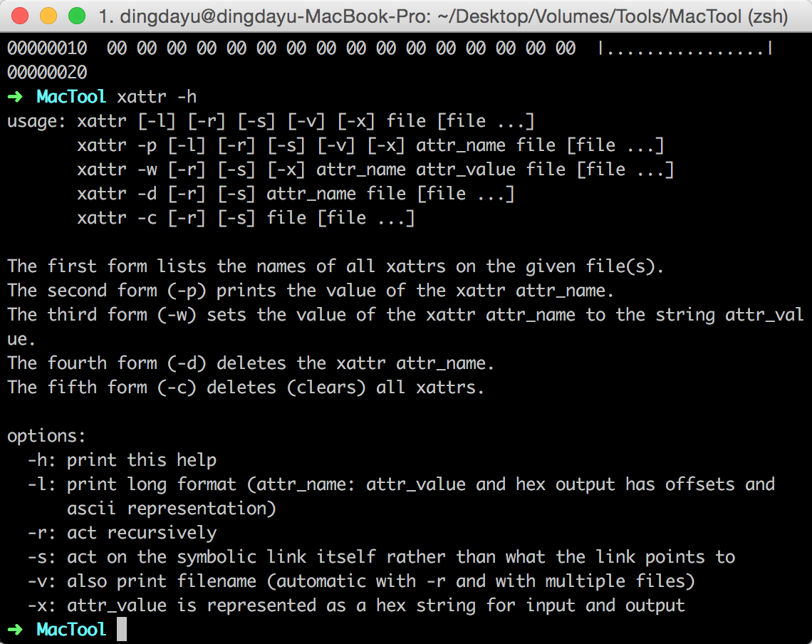Click the bottom green prompt arrow
812x644 pixels.
[x=15, y=630]
